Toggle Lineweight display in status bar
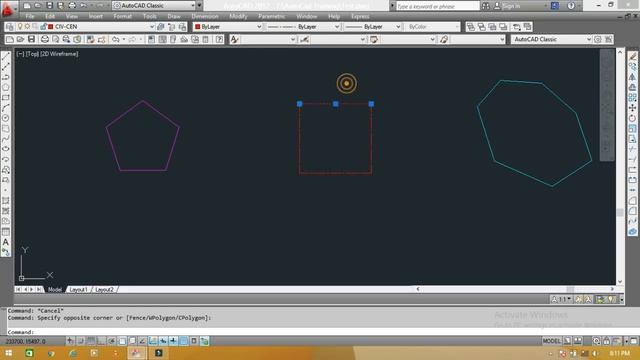 173,341
